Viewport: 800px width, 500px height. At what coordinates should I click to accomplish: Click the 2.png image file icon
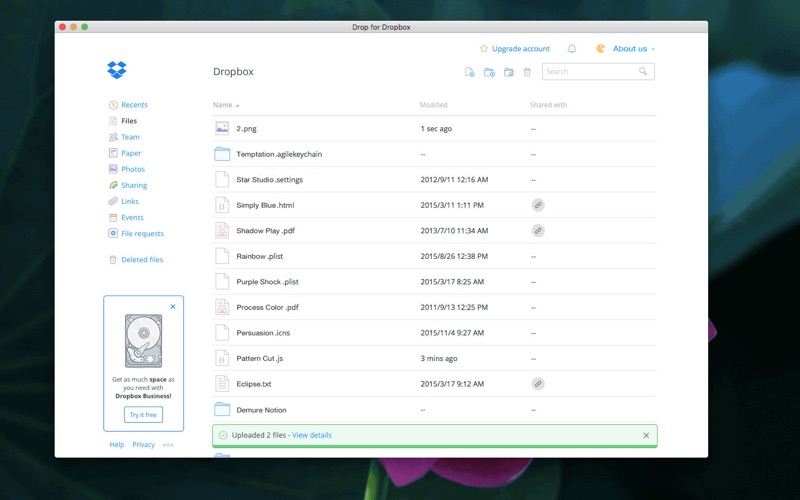coord(222,129)
